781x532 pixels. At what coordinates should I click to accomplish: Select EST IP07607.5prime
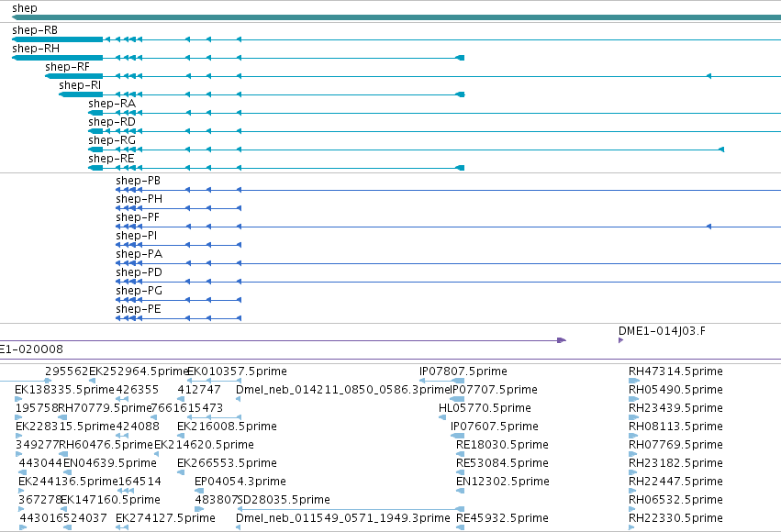point(494,427)
